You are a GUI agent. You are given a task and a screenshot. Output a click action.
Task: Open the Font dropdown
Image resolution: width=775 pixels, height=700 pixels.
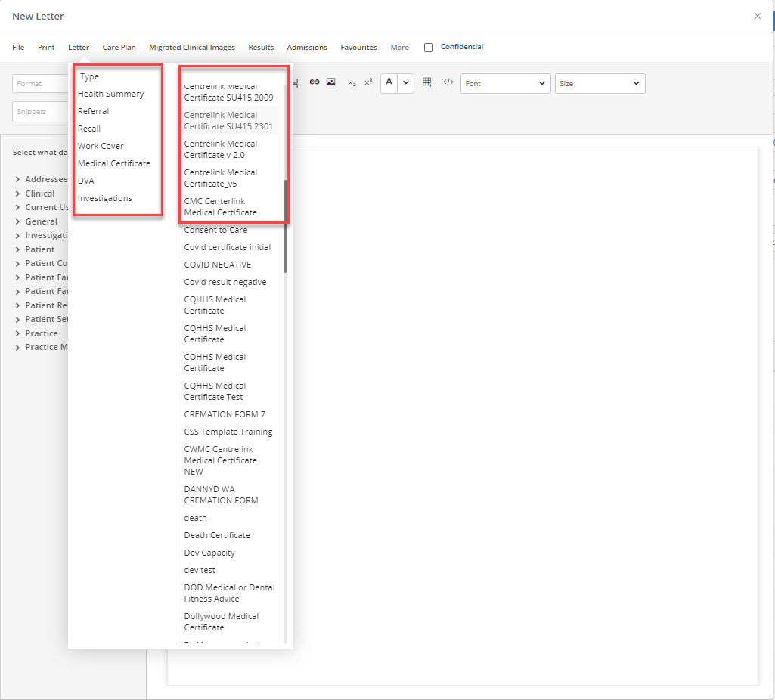pos(505,83)
